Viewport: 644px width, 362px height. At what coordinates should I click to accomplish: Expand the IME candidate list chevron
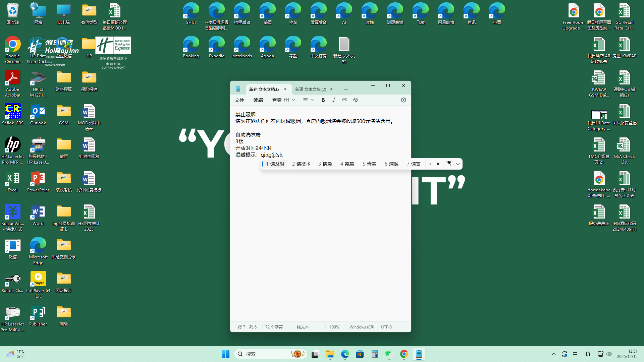(458, 164)
